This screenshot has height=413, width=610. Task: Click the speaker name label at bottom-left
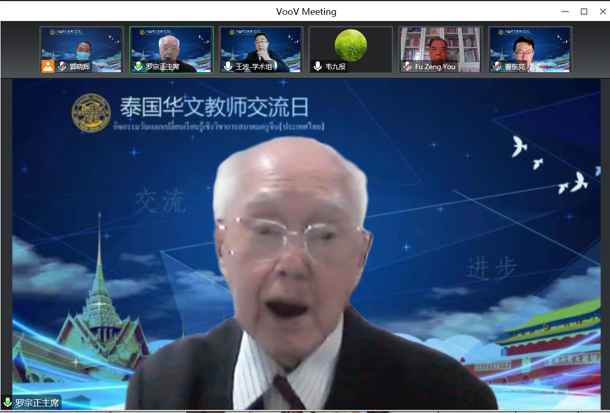pos(37,402)
